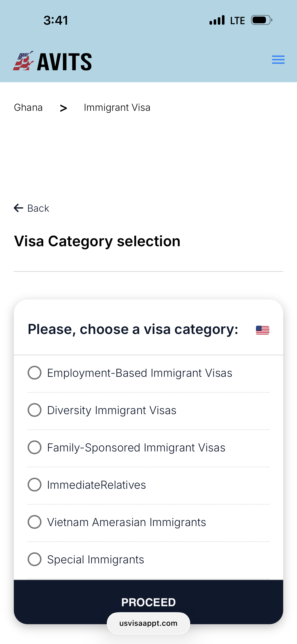Choose Diversity Immigrant Visas option
This screenshot has width=297, height=644.
point(35,410)
